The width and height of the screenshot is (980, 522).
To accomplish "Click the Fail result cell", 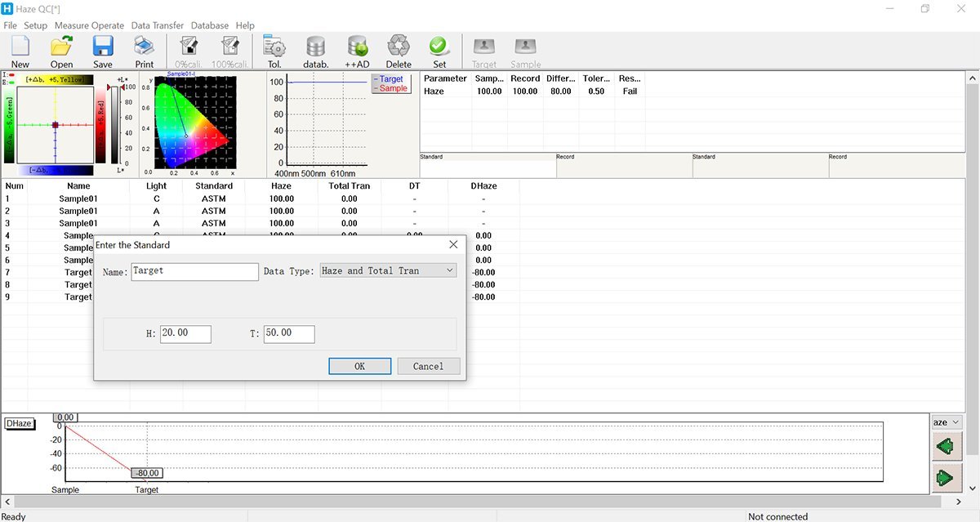I will (x=630, y=91).
